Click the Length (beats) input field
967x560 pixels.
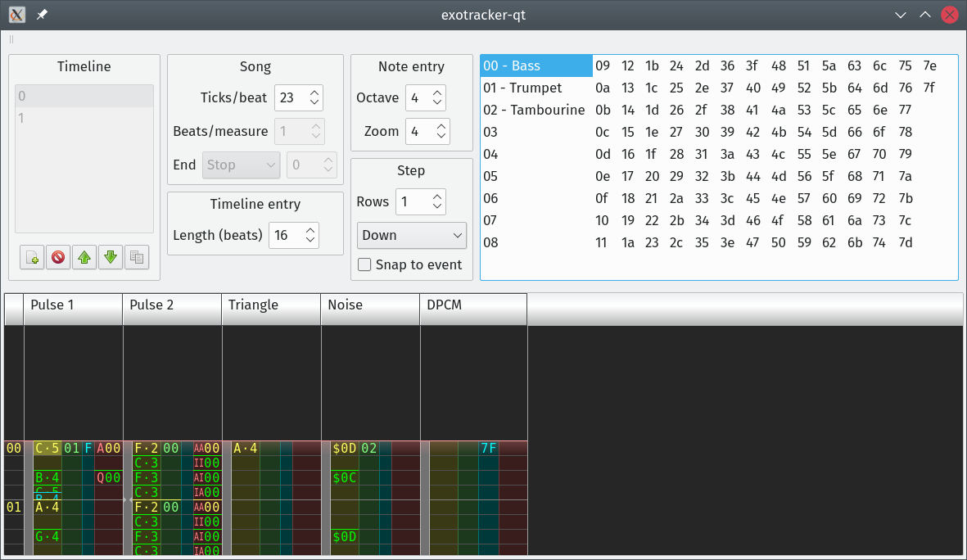click(x=283, y=235)
